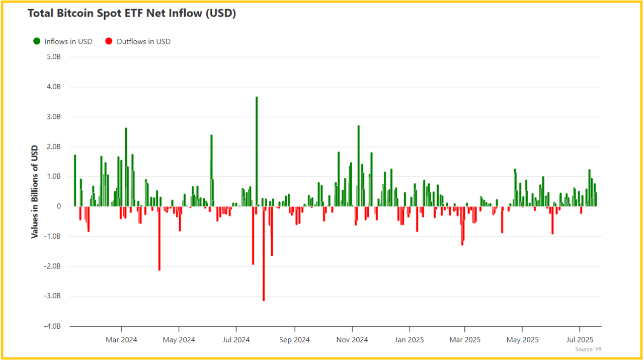The image size is (644, 361).
Task: Click the green Inflows legend dot
Action: click(x=37, y=41)
